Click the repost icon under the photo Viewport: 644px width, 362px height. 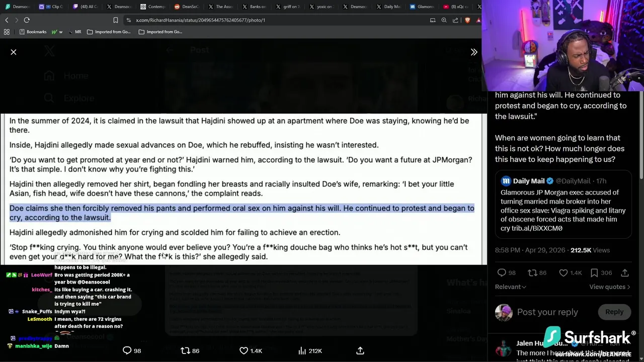pyautogui.click(x=185, y=350)
